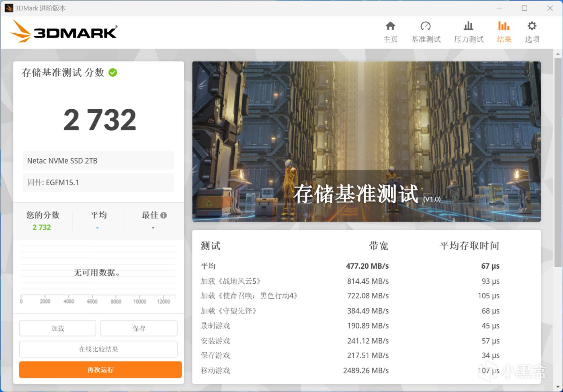Click the 105 μs access time

point(489,296)
